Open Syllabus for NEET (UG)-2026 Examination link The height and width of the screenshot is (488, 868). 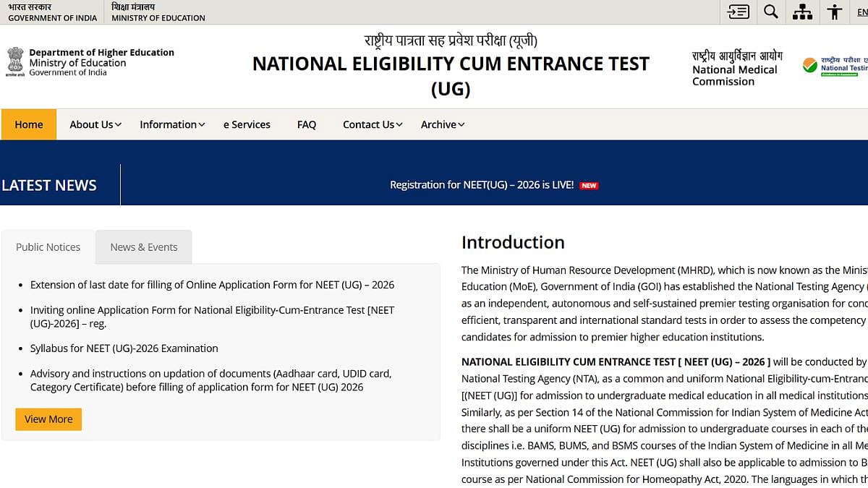(124, 348)
